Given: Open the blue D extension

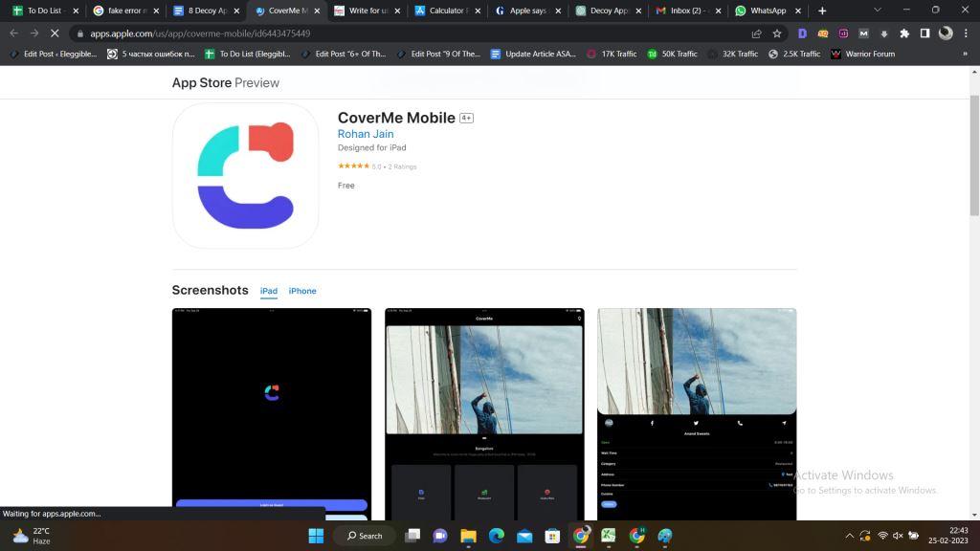Looking at the screenshot, I should (803, 33).
